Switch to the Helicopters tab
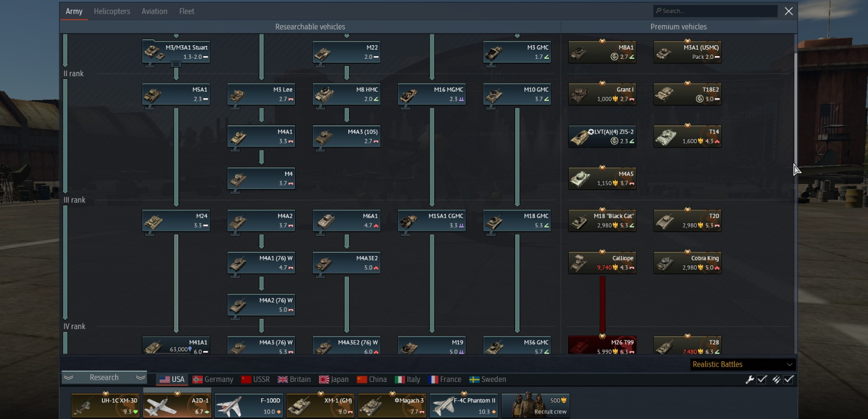 [112, 11]
